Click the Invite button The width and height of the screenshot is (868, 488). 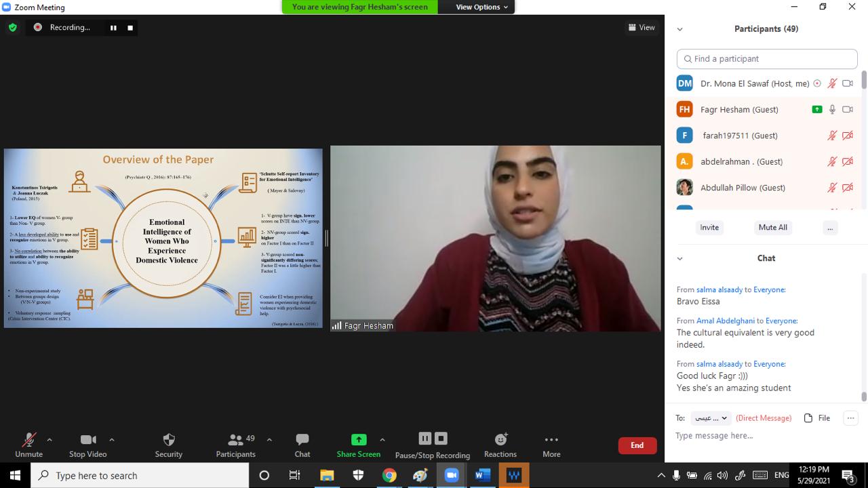click(x=709, y=228)
